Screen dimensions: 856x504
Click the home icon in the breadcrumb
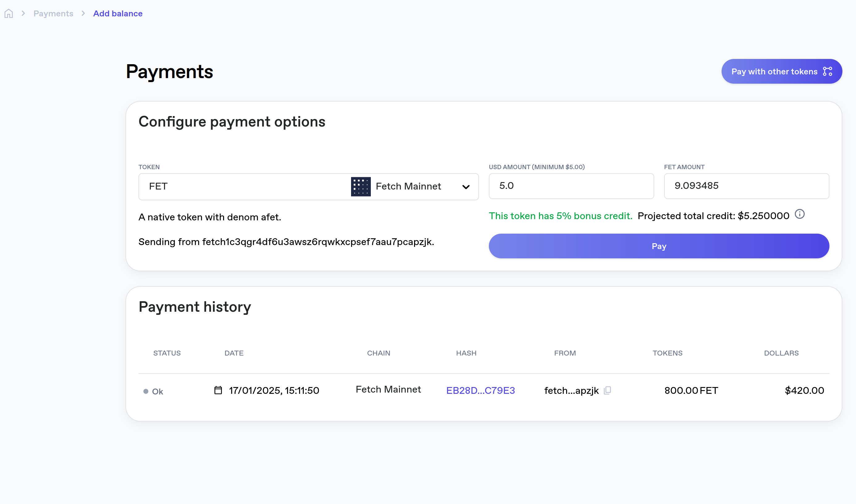9,13
